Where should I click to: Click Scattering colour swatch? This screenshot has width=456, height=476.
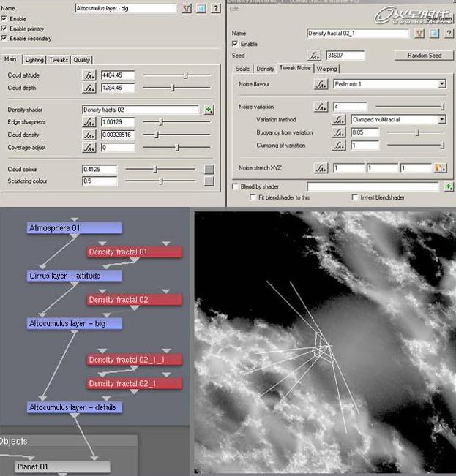click(209, 181)
